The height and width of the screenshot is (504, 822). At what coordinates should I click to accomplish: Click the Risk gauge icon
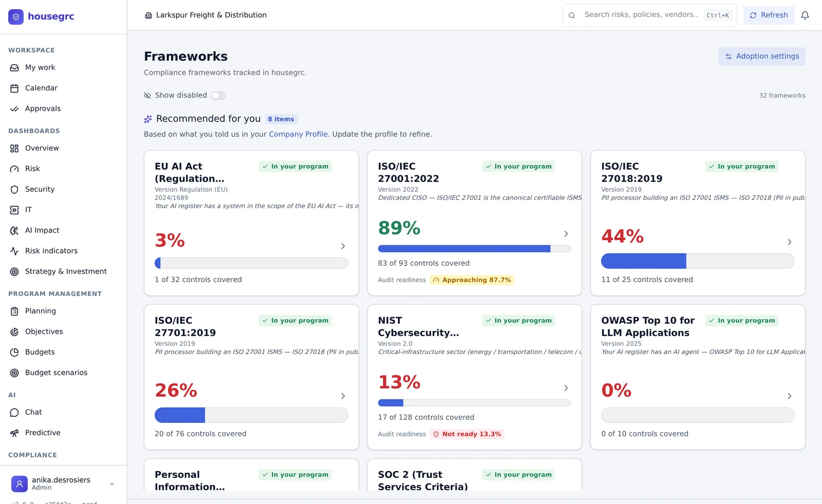pos(14,169)
